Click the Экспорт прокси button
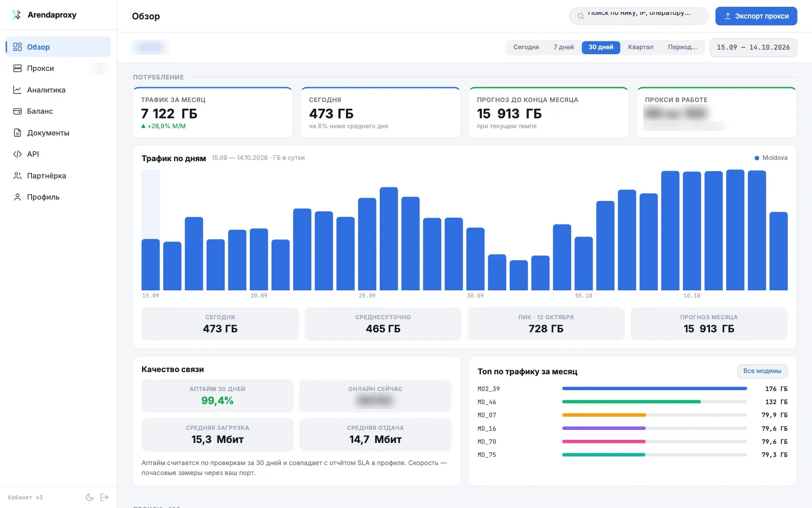 pyautogui.click(x=756, y=16)
